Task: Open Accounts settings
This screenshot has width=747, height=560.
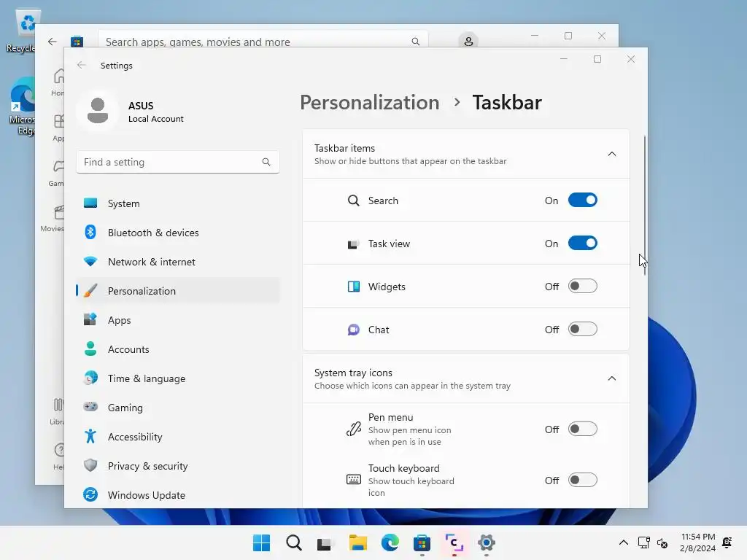Action: (x=178, y=349)
